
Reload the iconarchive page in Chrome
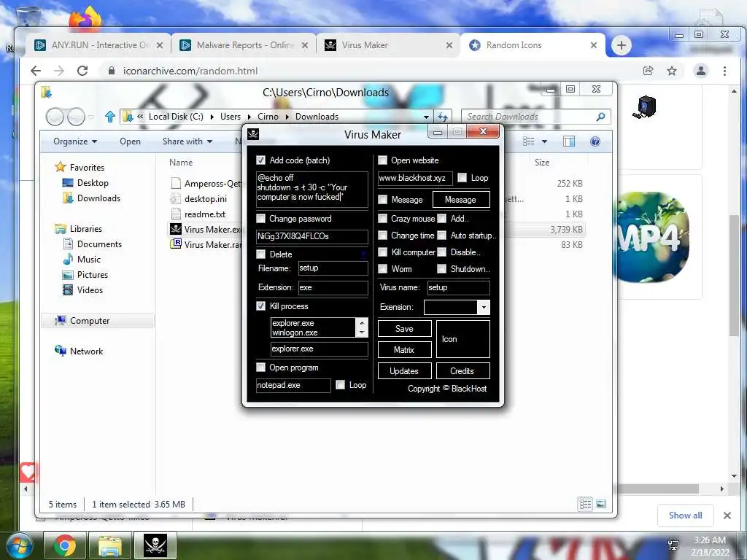[82, 71]
